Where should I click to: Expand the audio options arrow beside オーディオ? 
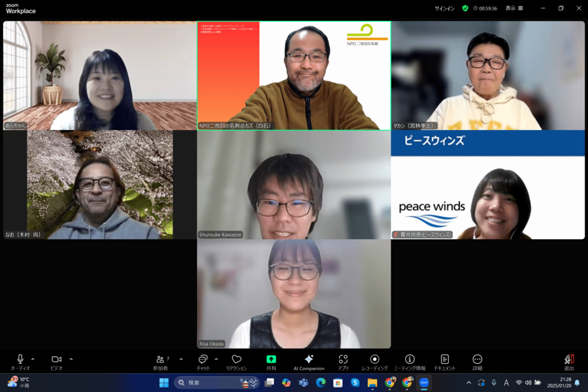coord(33,359)
